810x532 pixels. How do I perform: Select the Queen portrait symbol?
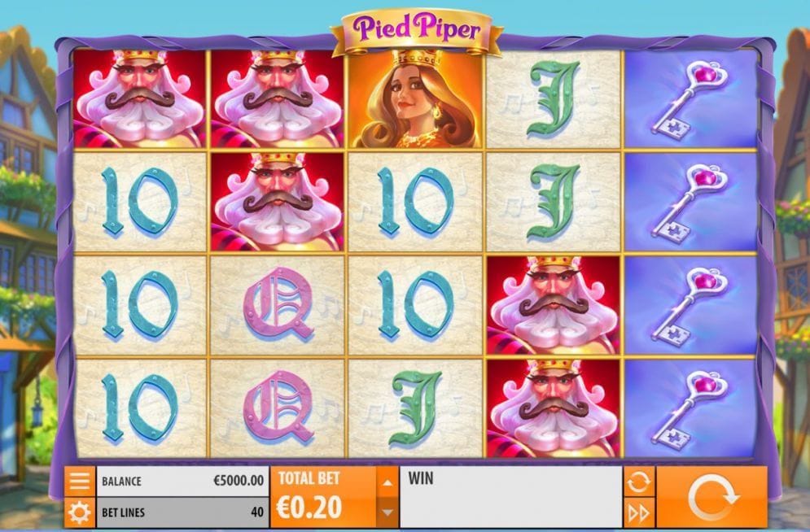tap(416, 98)
